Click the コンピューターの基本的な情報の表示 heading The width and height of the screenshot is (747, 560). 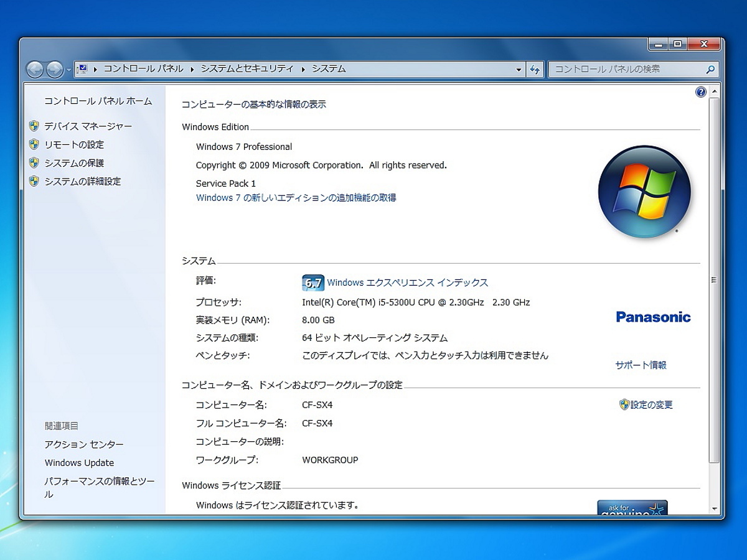tap(254, 105)
